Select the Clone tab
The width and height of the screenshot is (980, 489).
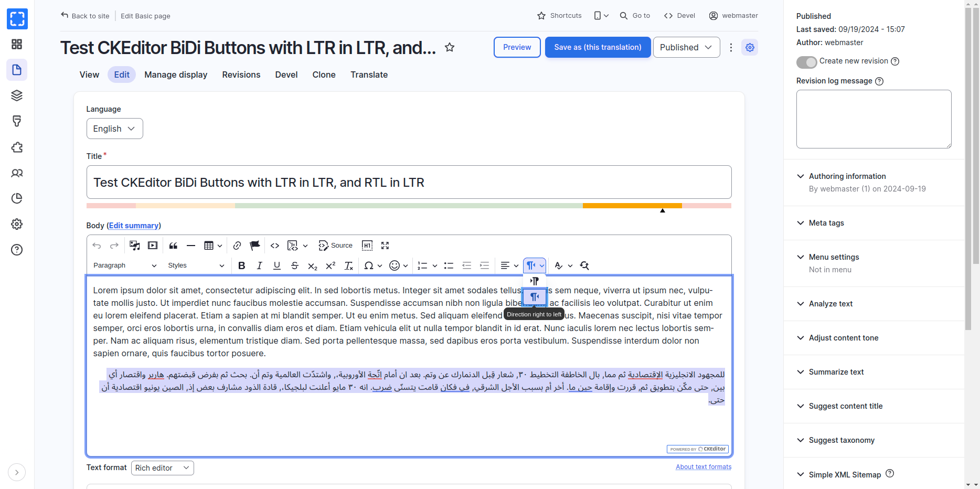point(324,75)
